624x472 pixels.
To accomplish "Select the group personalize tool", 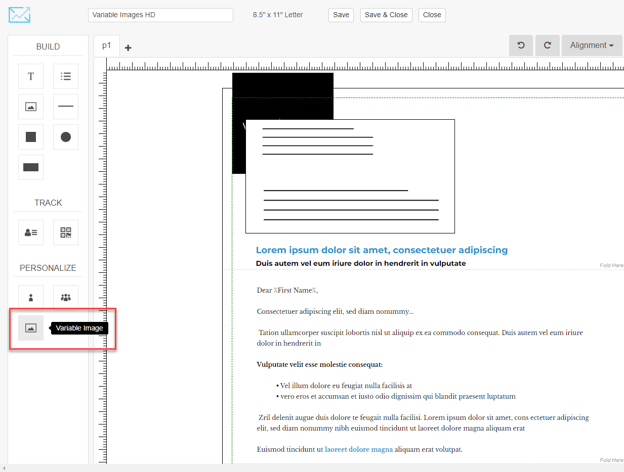I will click(x=66, y=297).
